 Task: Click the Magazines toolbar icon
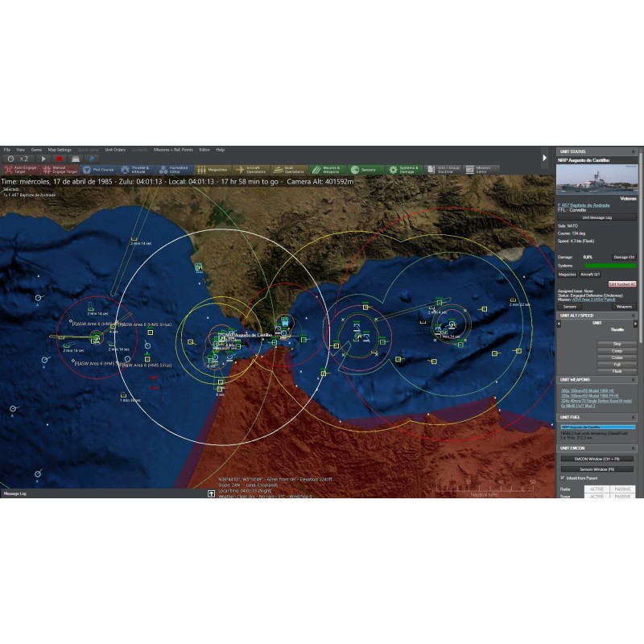point(212,170)
